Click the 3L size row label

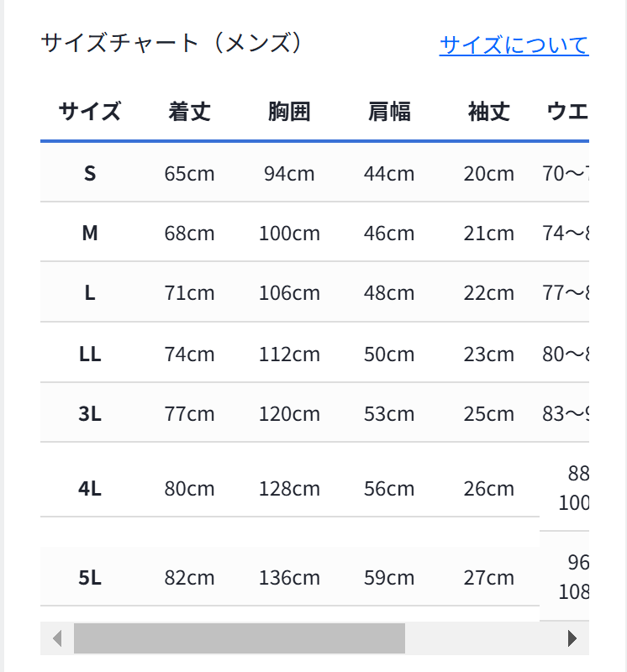click(90, 413)
